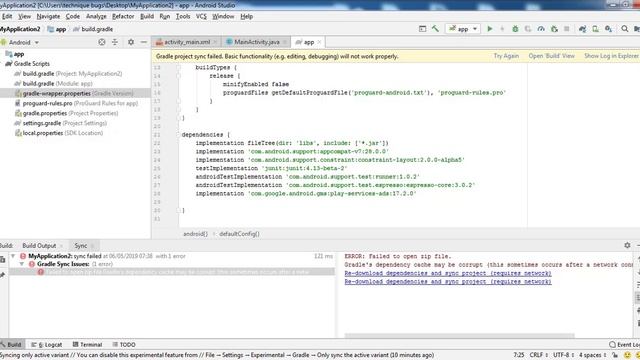Open project panel settings gear
The image size is (640, 360).
click(131, 42)
